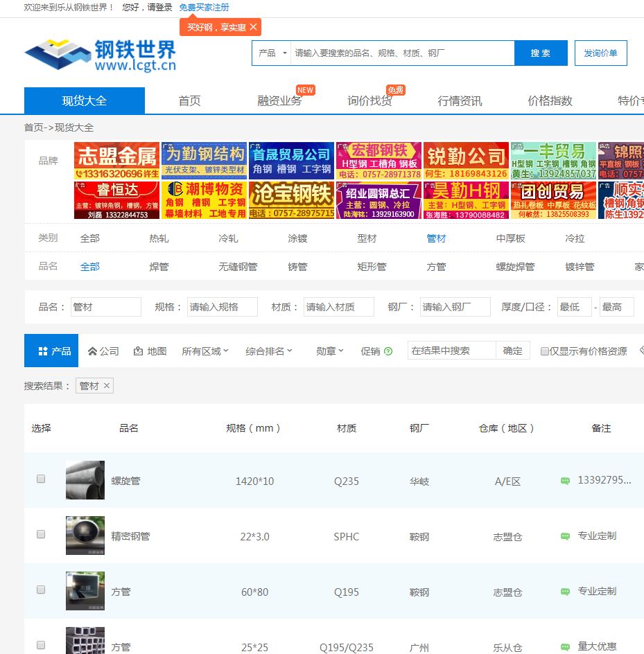Open the 昊勤H钢 brand banner
644x654 pixels.
(x=467, y=200)
